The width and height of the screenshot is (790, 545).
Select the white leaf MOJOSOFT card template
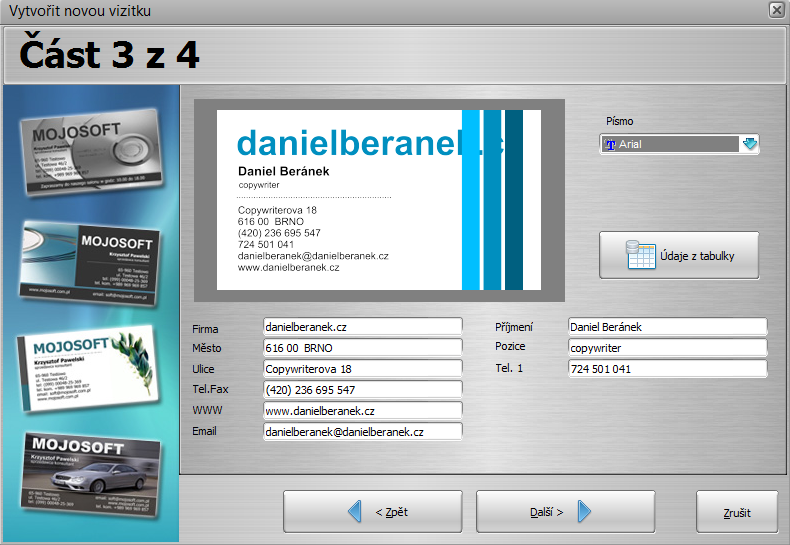87,369
